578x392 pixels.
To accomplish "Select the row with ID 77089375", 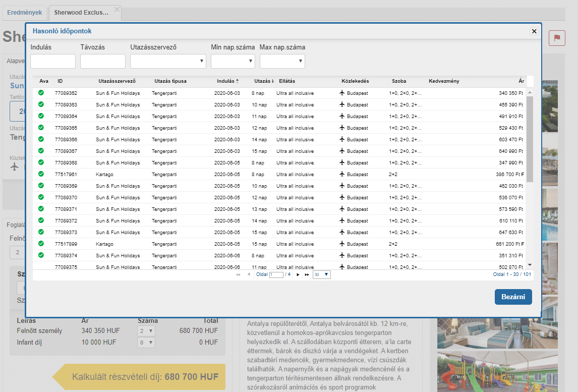I will 279,266.
